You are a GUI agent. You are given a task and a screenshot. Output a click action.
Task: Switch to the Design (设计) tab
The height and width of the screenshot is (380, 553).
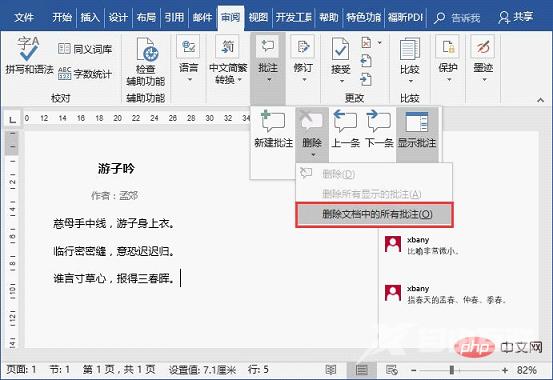[x=118, y=17]
